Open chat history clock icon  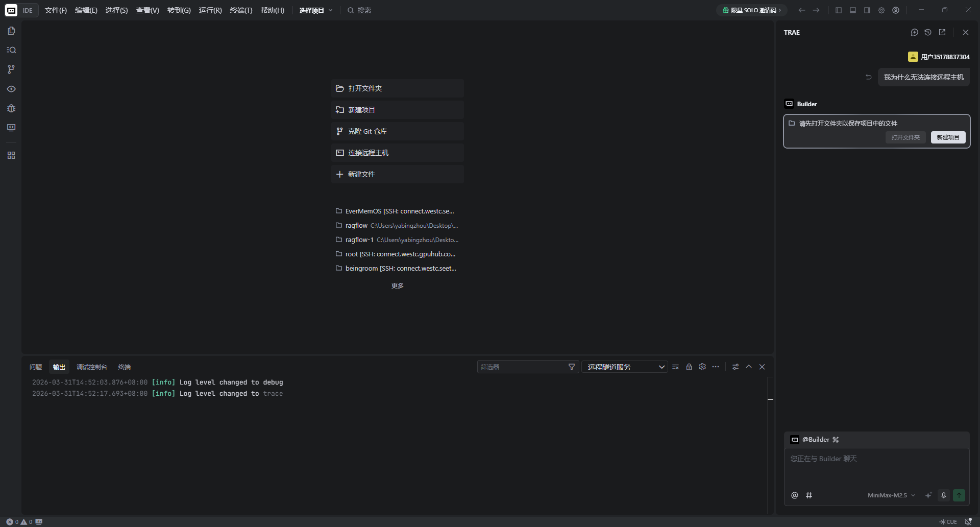928,32
